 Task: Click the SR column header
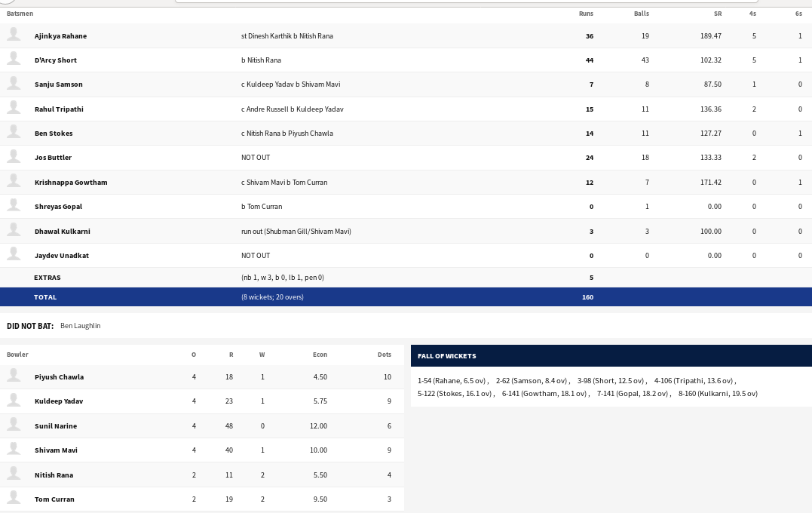click(x=717, y=14)
